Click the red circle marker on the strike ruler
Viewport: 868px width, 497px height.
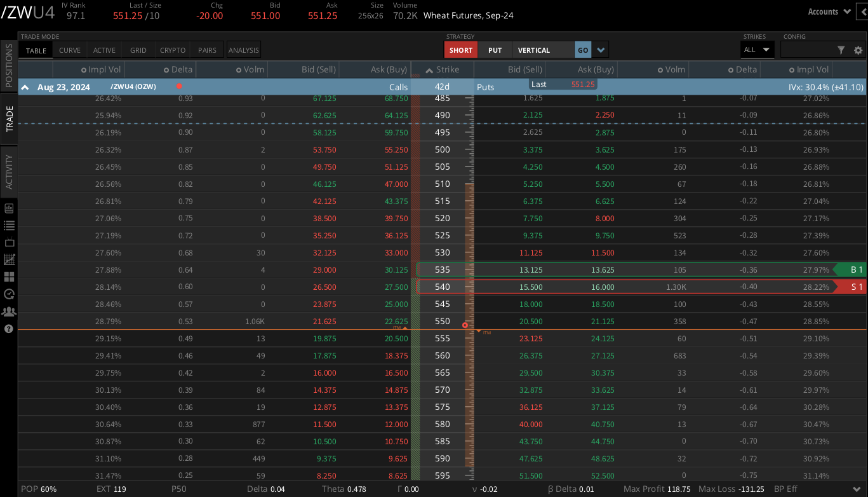click(x=465, y=325)
